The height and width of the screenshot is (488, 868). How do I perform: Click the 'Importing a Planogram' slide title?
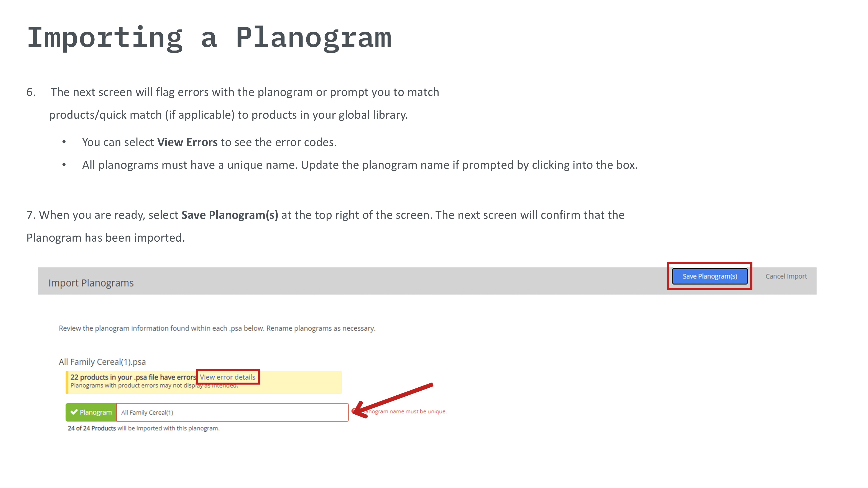pos(209,38)
